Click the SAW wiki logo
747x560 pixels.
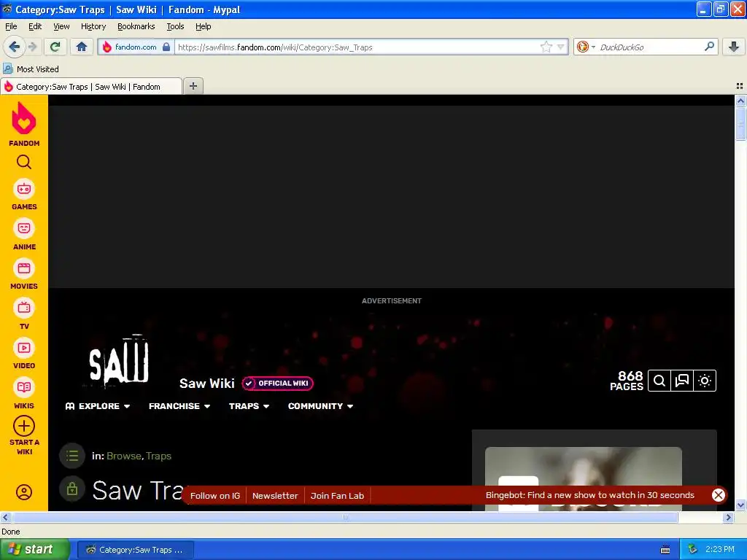click(119, 360)
